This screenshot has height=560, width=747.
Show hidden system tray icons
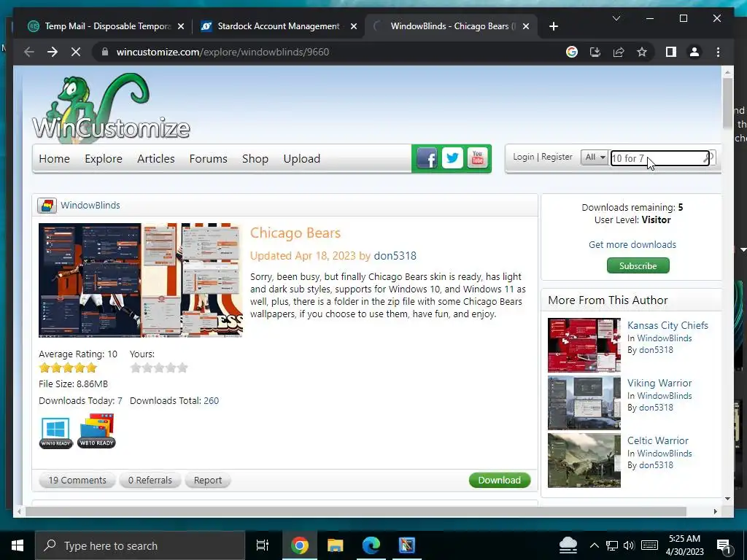pyautogui.click(x=594, y=545)
